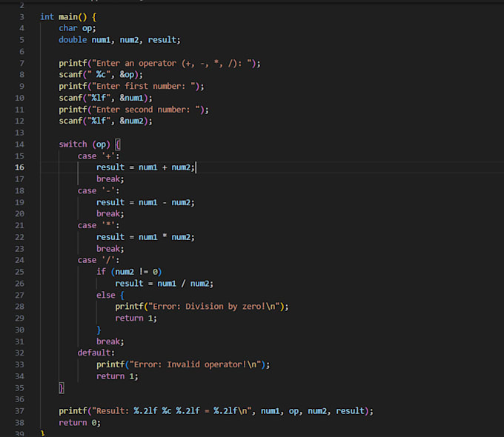This screenshot has height=437, width=504.
Task: Click the 'char op;' declaration
Action: (x=77, y=28)
